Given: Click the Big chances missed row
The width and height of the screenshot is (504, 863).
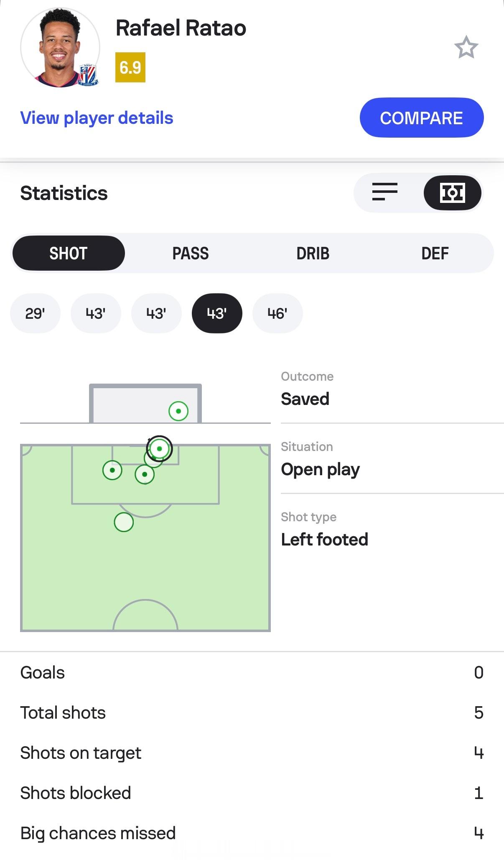Looking at the screenshot, I should pyautogui.click(x=252, y=833).
